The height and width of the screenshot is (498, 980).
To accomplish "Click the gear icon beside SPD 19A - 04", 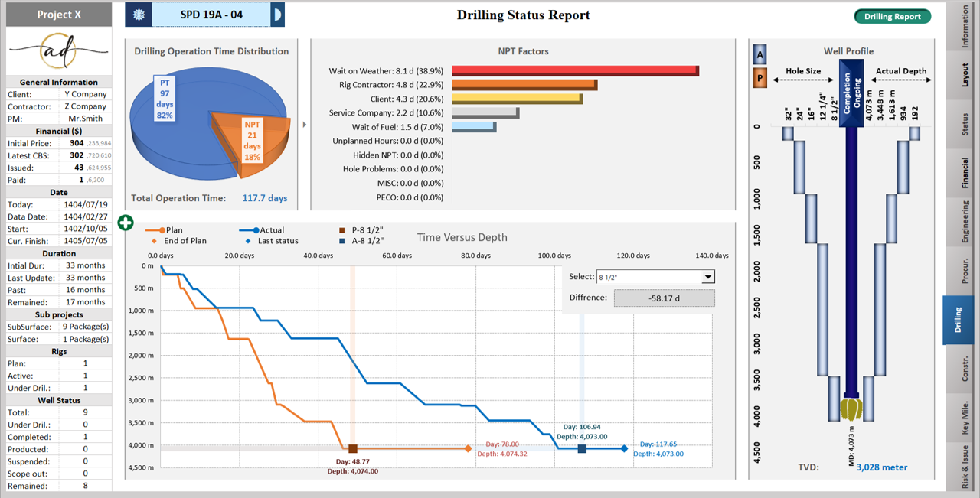I will click(139, 15).
